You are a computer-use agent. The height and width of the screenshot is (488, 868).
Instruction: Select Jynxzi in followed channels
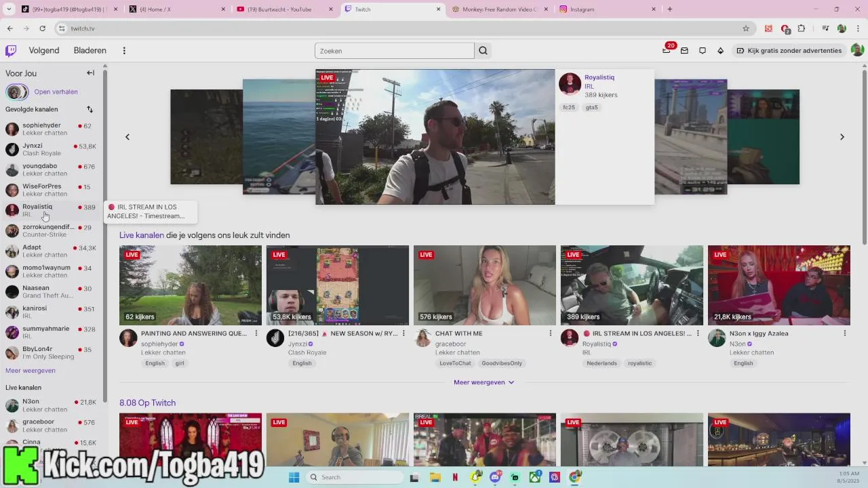click(51, 149)
